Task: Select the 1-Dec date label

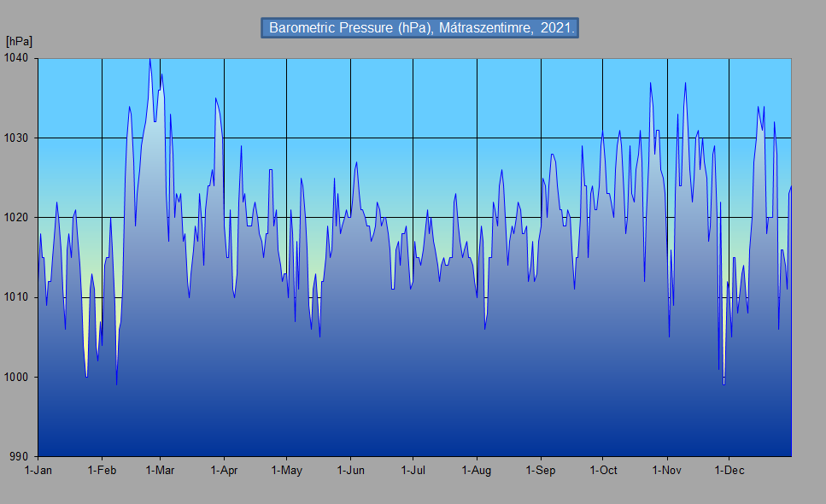Action: pyautogui.click(x=729, y=470)
